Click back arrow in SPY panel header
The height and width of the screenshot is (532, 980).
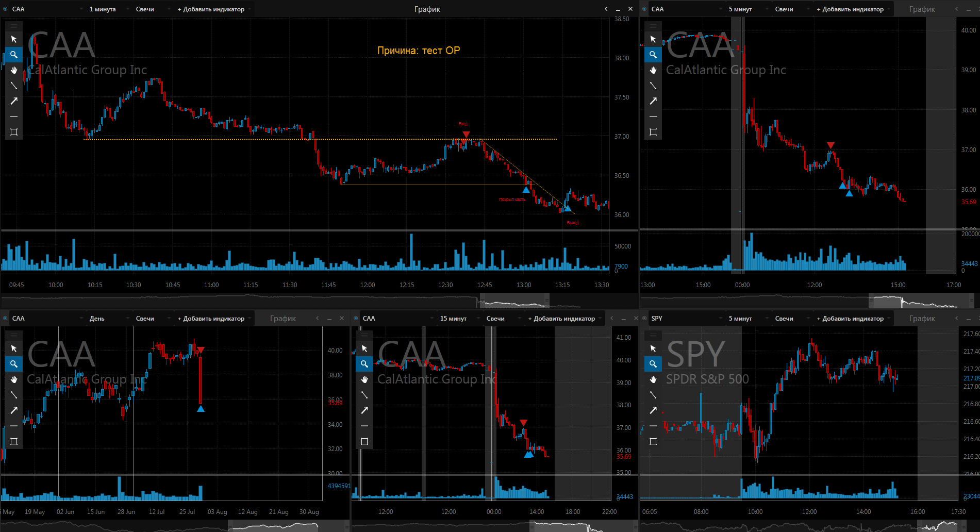pos(957,319)
